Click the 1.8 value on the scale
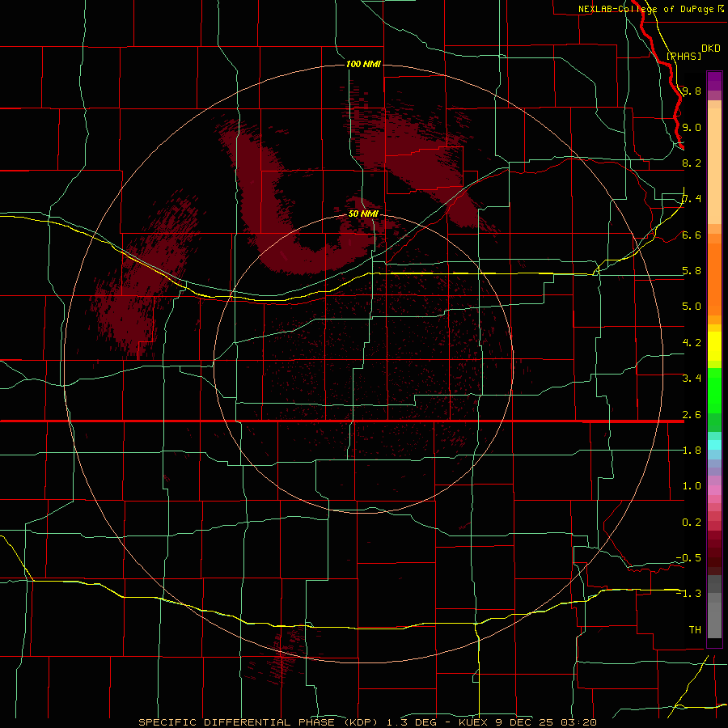Image resolution: width=728 pixels, height=728 pixels. [x=692, y=451]
